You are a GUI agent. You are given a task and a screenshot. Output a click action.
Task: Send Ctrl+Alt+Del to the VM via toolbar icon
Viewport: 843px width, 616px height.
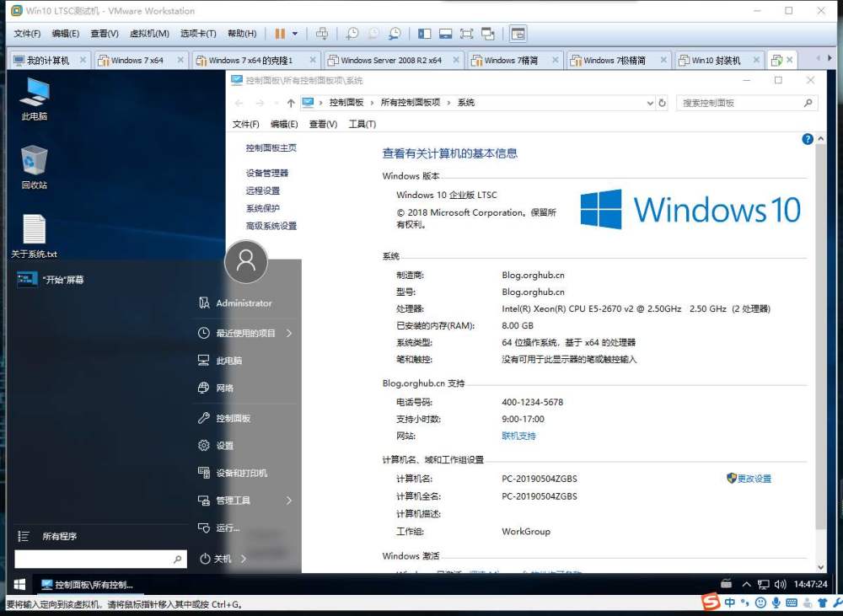point(322,34)
